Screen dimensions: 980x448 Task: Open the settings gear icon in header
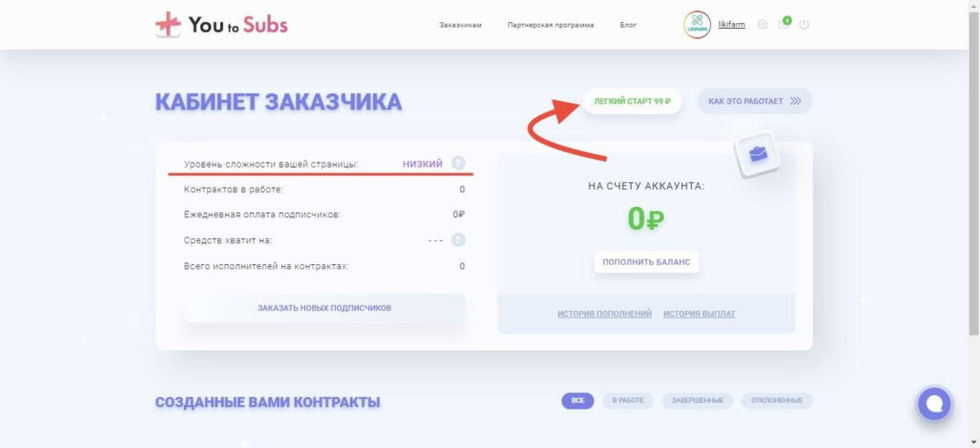[x=763, y=25]
